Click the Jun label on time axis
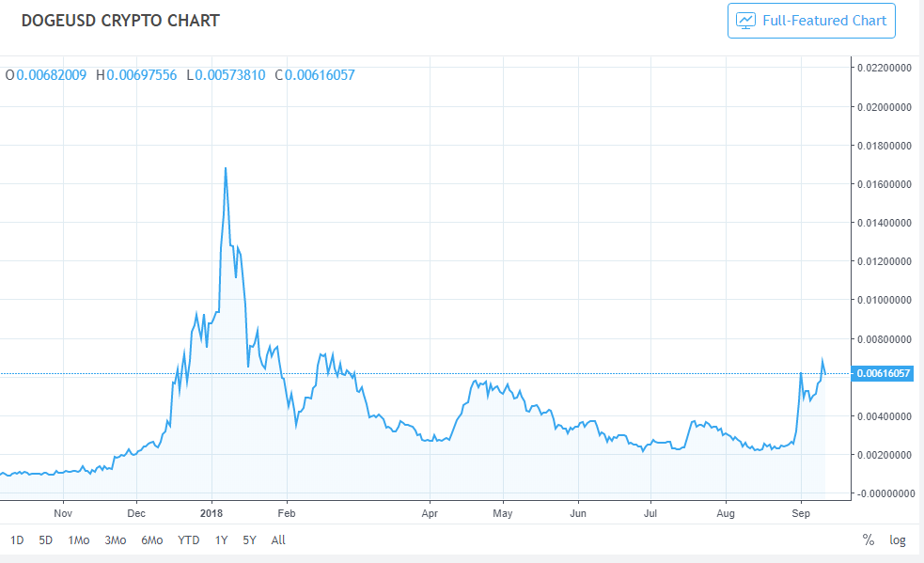Image resolution: width=924 pixels, height=563 pixels. (578, 513)
